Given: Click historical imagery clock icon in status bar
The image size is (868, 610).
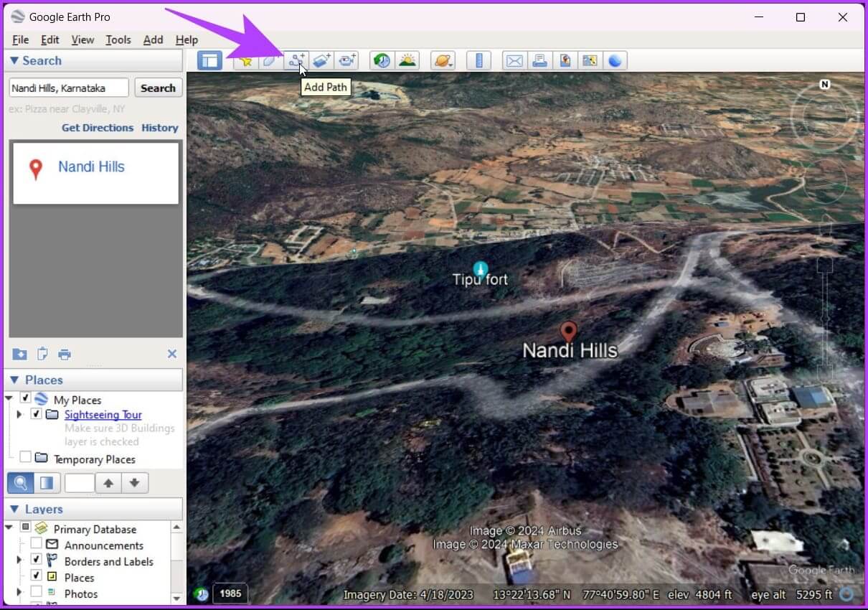Looking at the screenshot, I should (x=202, y=594).
